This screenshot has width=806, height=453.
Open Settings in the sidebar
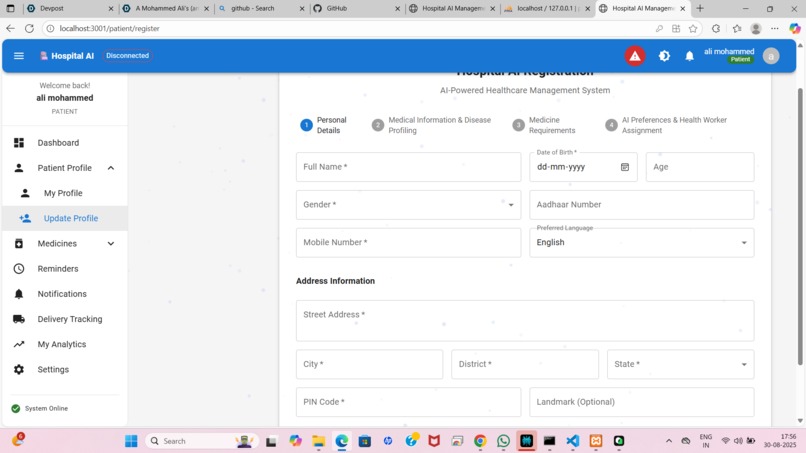point(65,369)
